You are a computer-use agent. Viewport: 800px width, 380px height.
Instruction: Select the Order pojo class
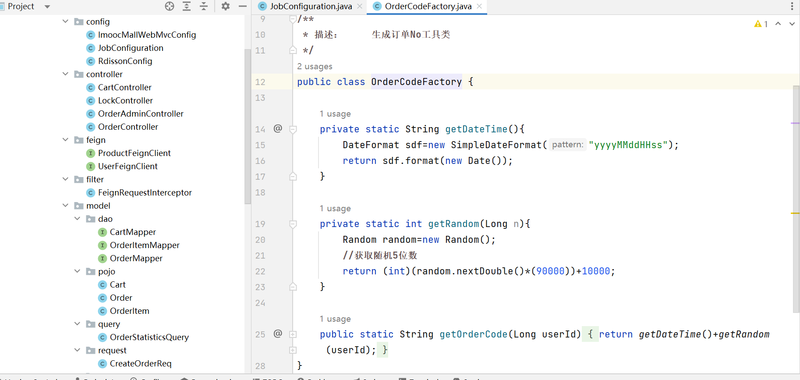tap(121, 297)
